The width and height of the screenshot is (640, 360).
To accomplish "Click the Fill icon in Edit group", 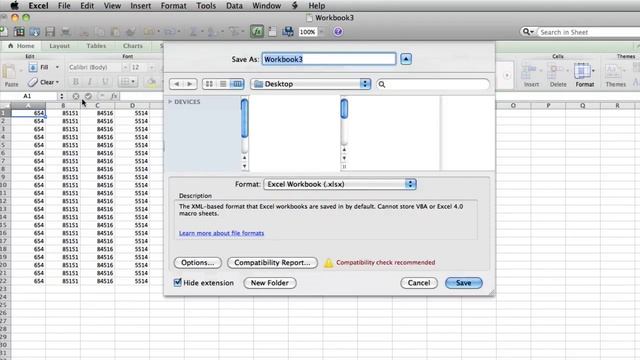I will 33,67.
